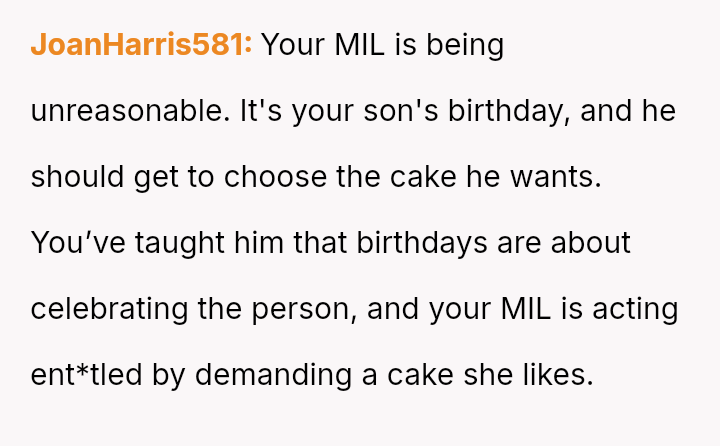720x446 pixels.
Task: Select the word "birthdays" in the comment
Action: (x=422, y=243)
